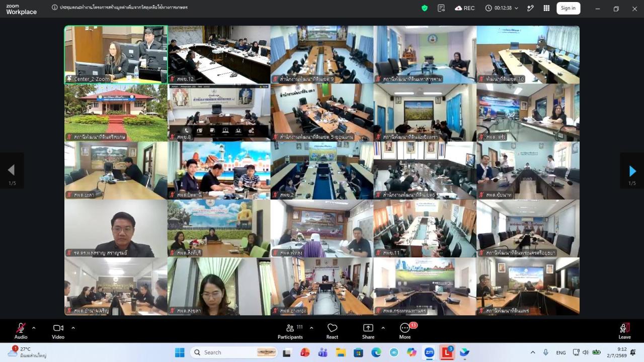Go to previous gallery page arrow
The width and height of the screenshot is (644, 362).
(x=12, y=171)
